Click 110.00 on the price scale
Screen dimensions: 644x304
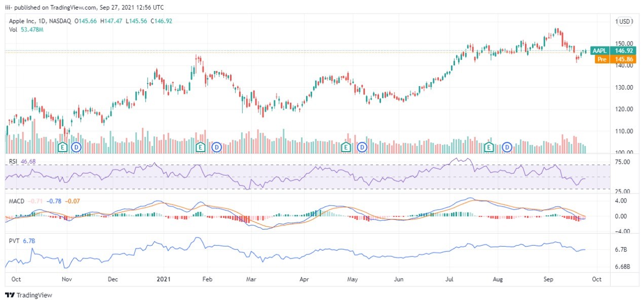624,131
